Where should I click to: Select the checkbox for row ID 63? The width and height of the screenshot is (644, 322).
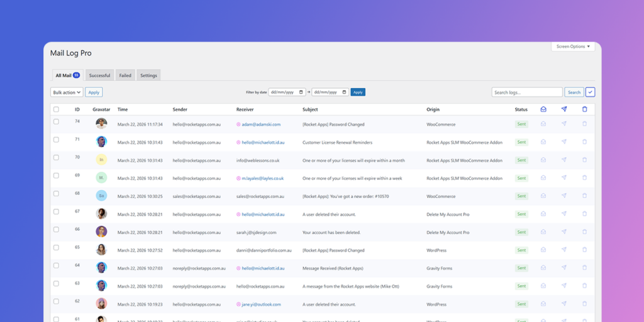point(56,284)
